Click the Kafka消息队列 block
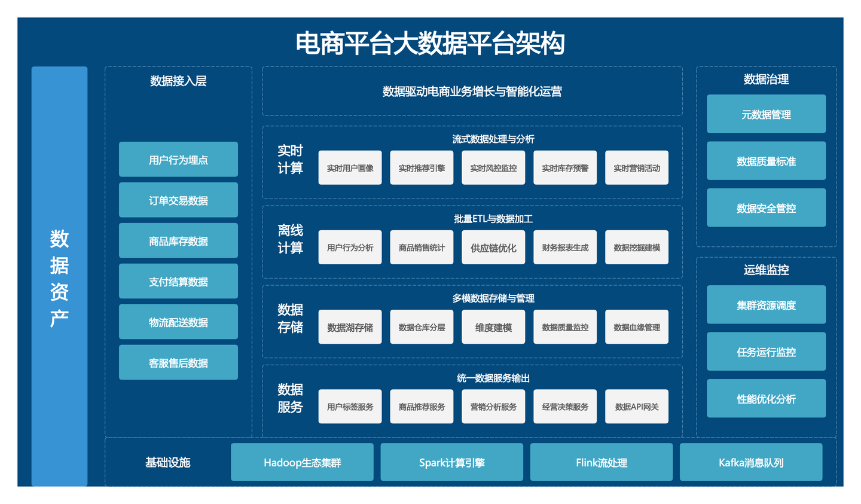Screen dimensions: 861x504 (751, 462)
